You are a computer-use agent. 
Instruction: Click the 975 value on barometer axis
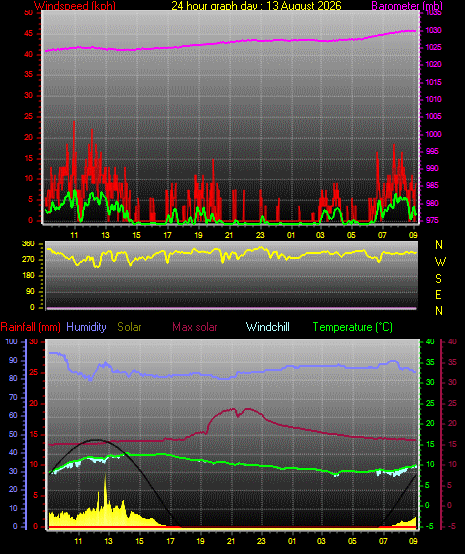tap(431, 220)
